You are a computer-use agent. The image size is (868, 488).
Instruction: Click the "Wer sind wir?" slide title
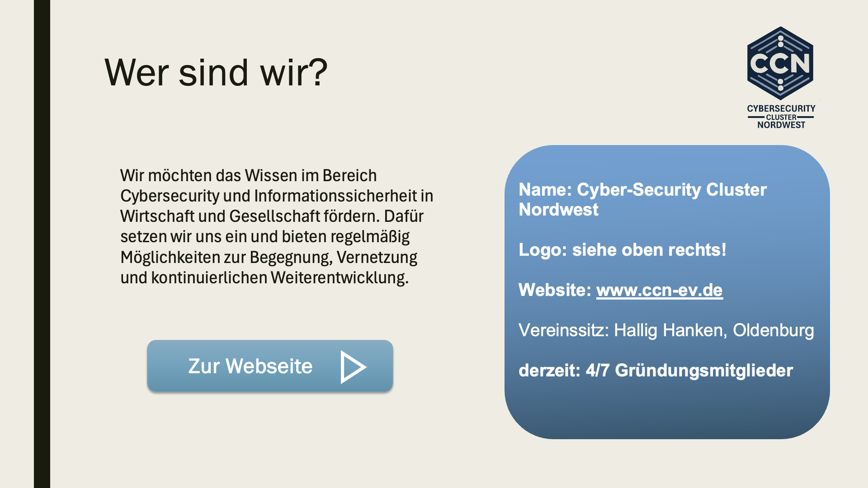pos(216,72)
